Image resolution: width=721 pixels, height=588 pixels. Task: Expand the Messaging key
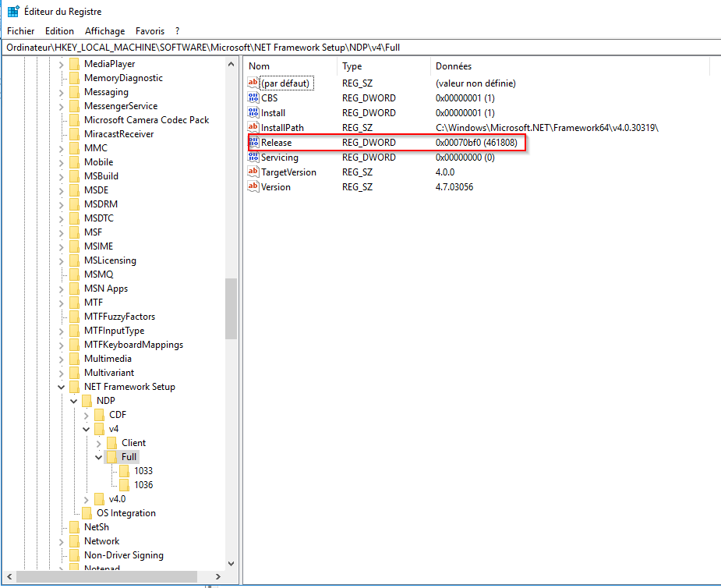[x=61, y=93]
